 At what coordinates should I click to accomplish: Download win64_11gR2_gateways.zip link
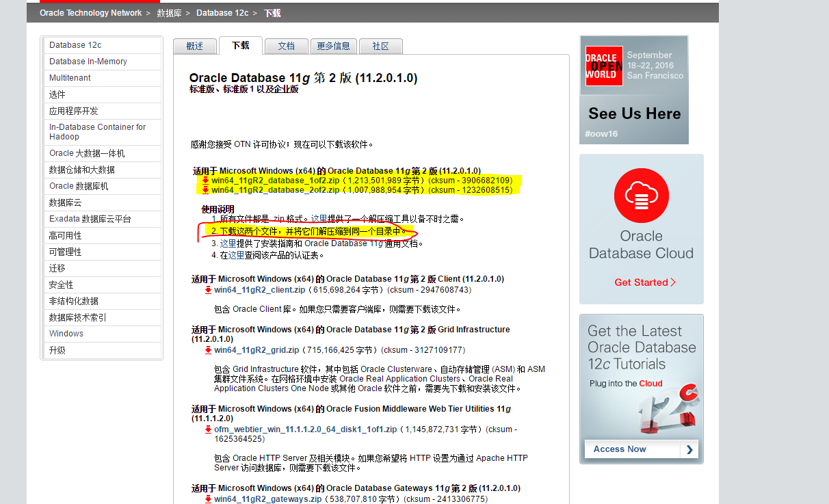(267, 499)
